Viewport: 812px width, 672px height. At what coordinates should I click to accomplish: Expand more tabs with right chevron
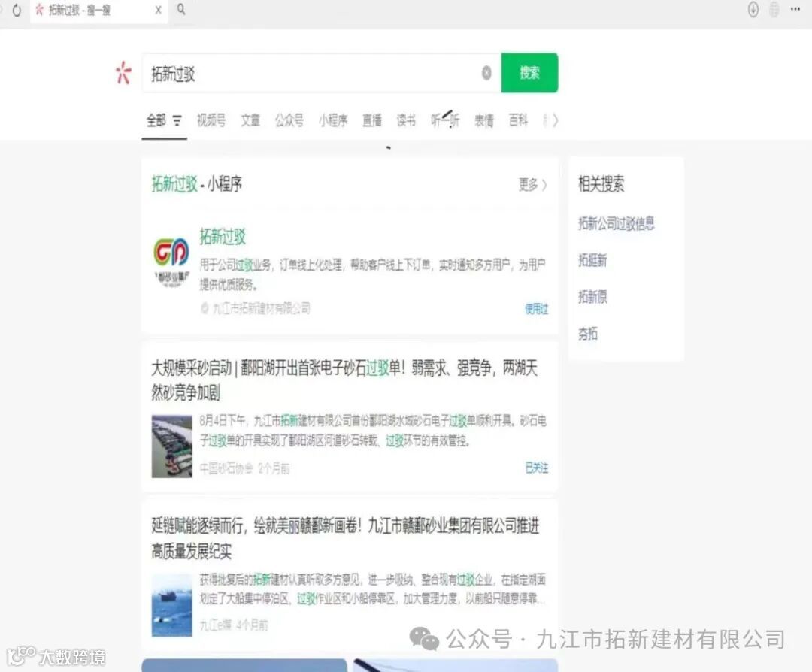coord(555,120)
